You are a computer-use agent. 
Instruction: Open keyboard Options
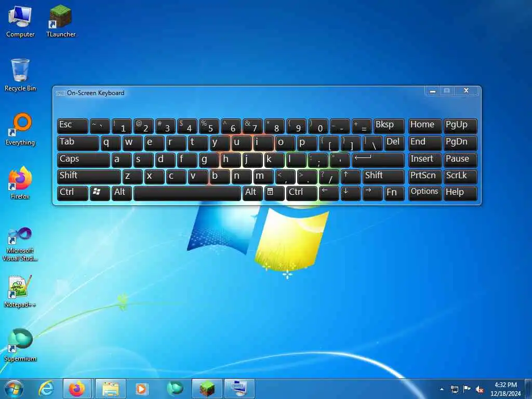pos(425,193)
